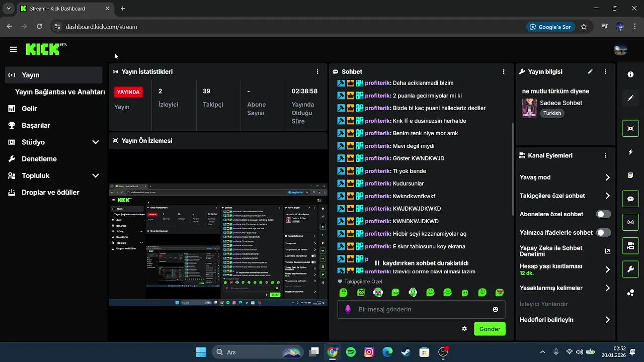Click the notes widget icon in sidebar

(x=630, y=175)
